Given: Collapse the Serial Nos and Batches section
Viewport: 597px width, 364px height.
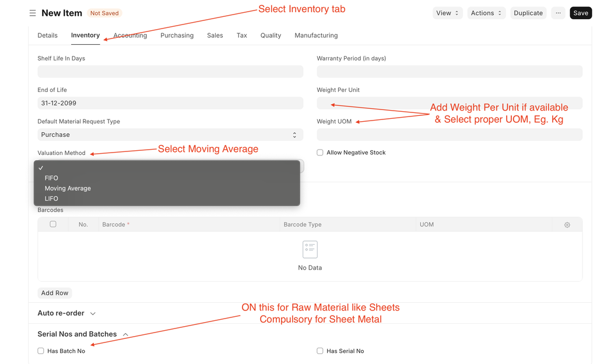Looking at the screenshot, I should [x=83, y=334].
